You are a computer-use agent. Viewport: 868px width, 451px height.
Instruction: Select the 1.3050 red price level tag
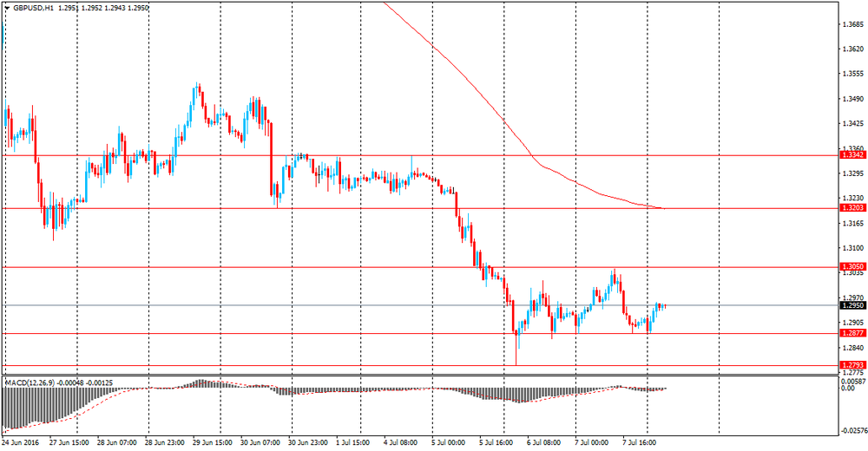(853, 267)
